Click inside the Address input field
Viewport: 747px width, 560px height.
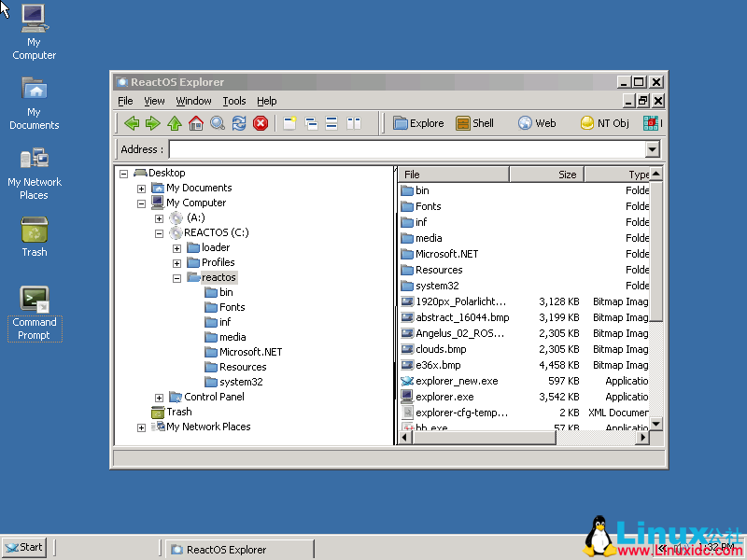click(407, 149)
